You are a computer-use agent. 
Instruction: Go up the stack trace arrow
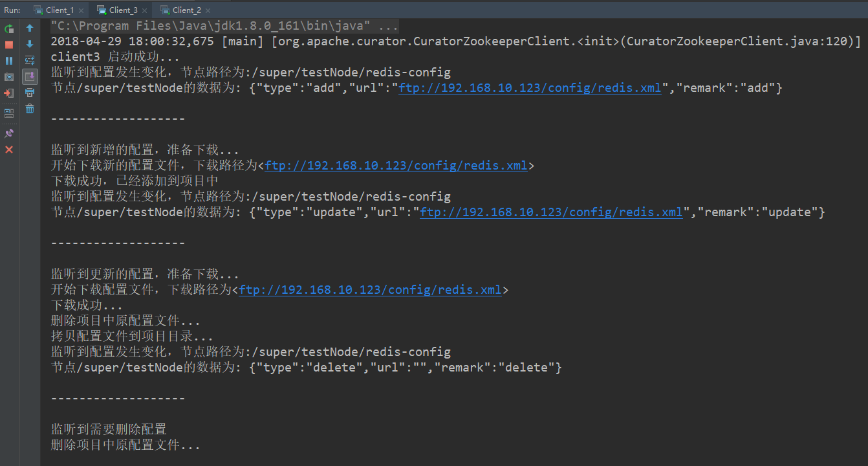click(30, 28)
